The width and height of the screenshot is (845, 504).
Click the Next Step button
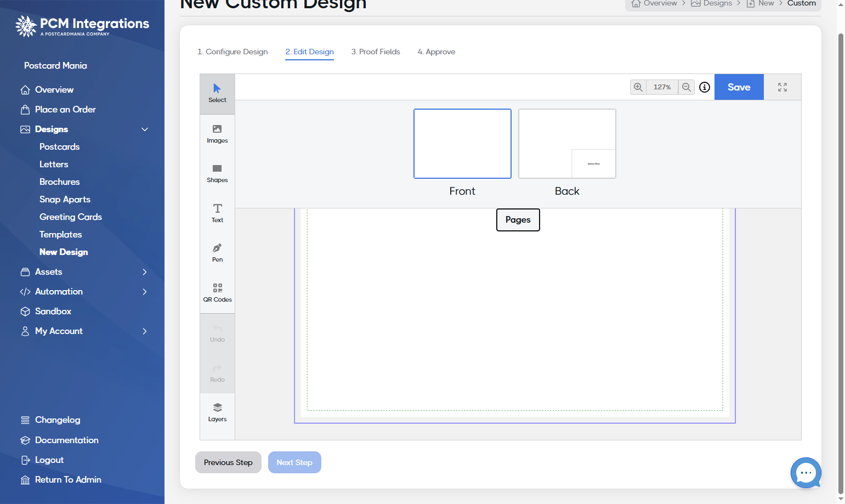tap(294, 462)
